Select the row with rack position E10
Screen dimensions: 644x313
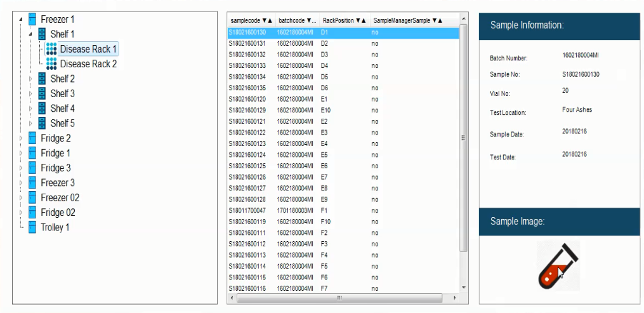click(x=326, y=110)
